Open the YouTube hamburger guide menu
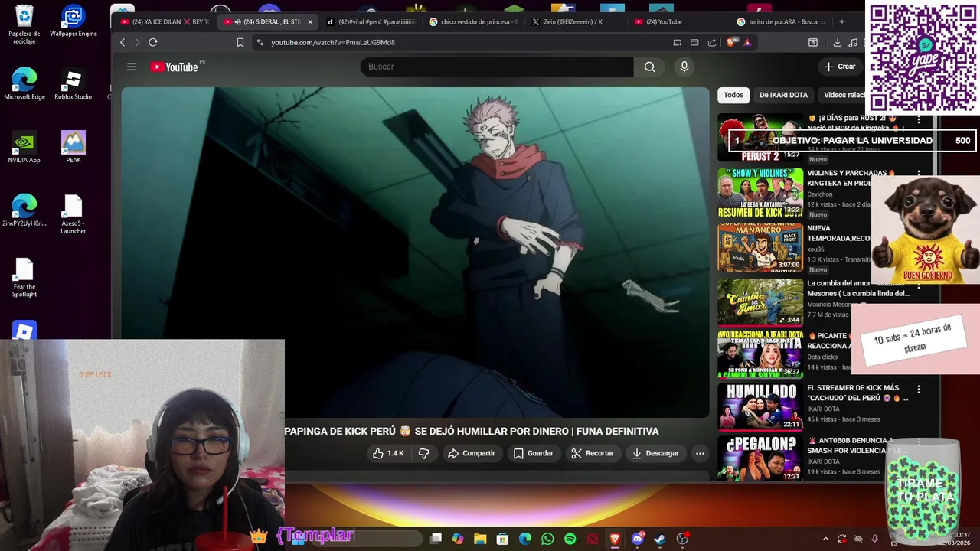Viewport: 980px width, 551px height. pos(132,67)
